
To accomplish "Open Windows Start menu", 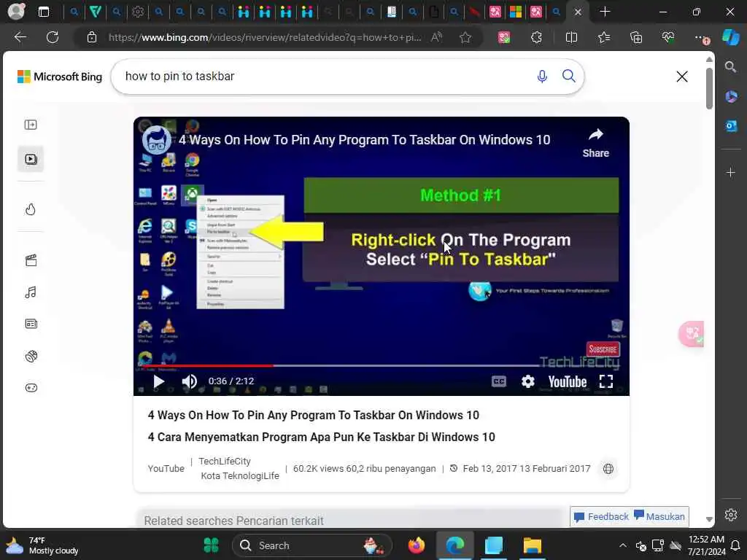I will point(211,545).
